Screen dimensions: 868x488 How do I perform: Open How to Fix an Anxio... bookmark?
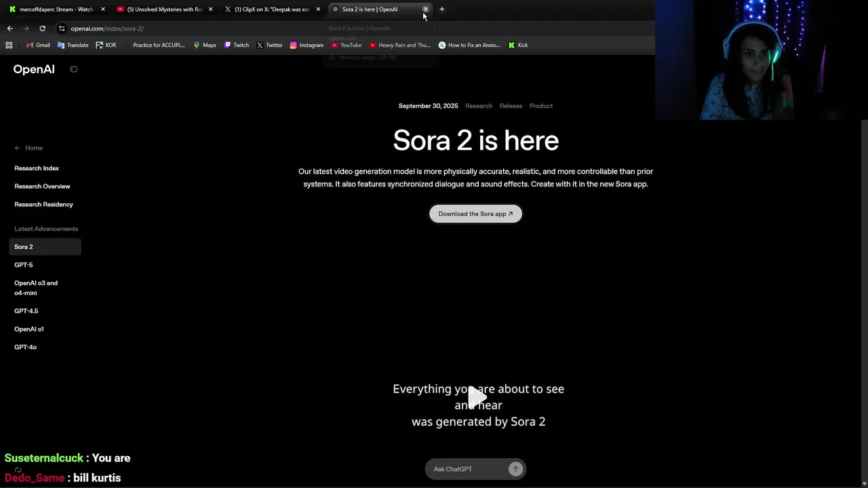tap(469, 45)
